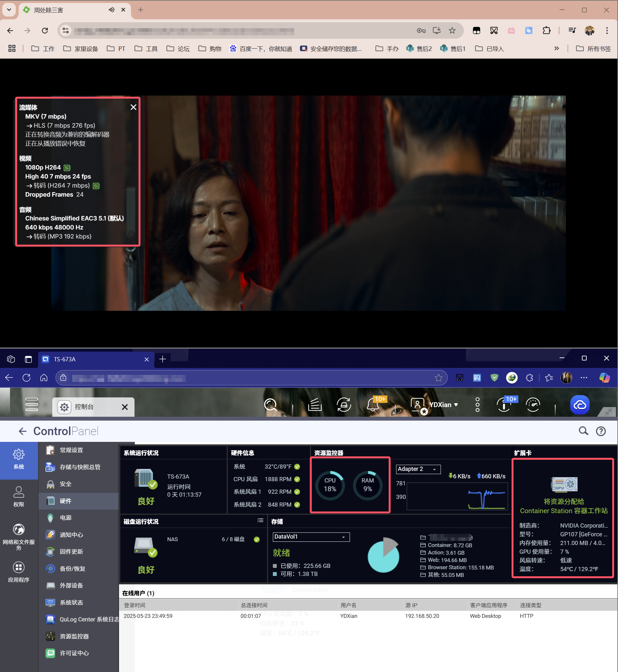Open 通知中心 settings item
Viewport: 618px width, 672px height.
79,535
